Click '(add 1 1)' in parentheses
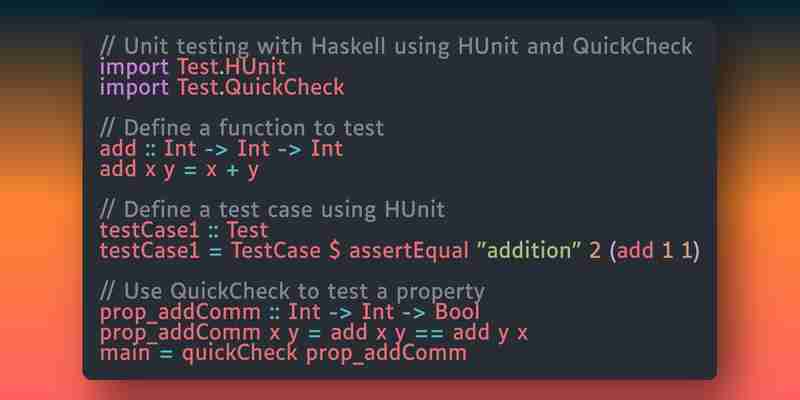800x400 pixels. click(655, 251)
